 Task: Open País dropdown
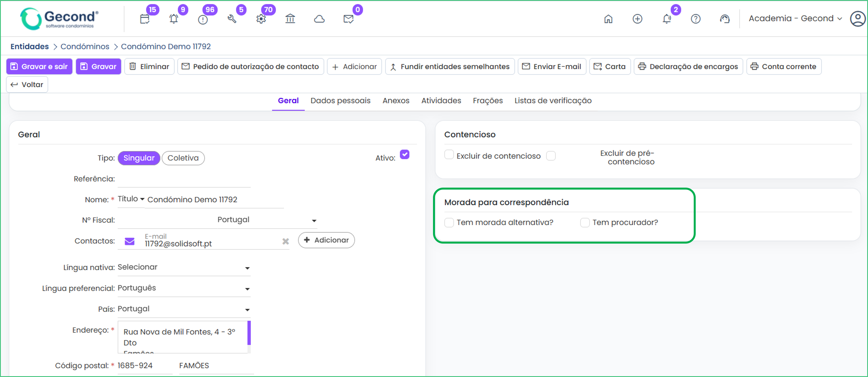click(184, 309)
